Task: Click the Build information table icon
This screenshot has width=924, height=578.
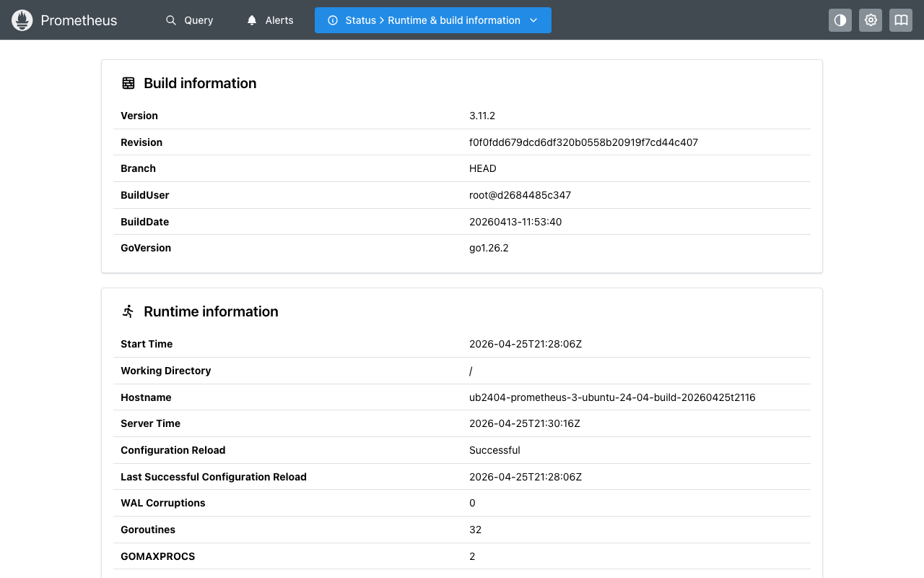Action: point(128,83)
